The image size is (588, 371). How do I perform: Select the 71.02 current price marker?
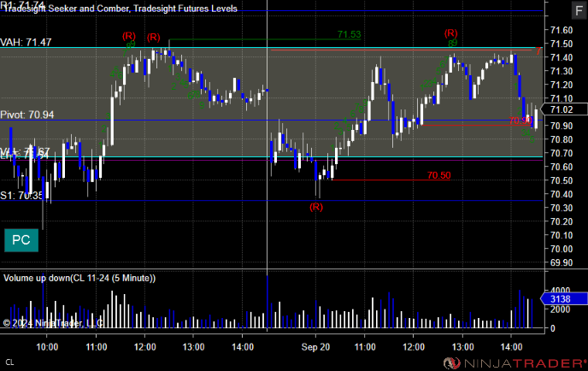[566, 109]
